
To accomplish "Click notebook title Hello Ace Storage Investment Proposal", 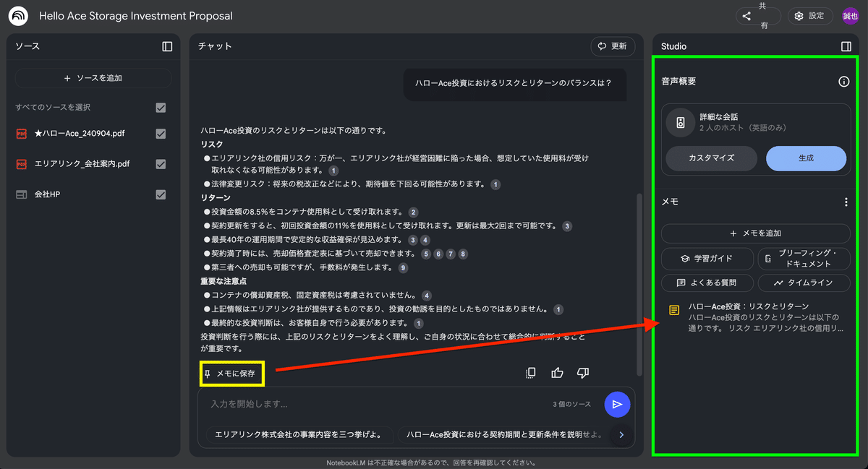I will pyautogui.click(x=136, y=16).
